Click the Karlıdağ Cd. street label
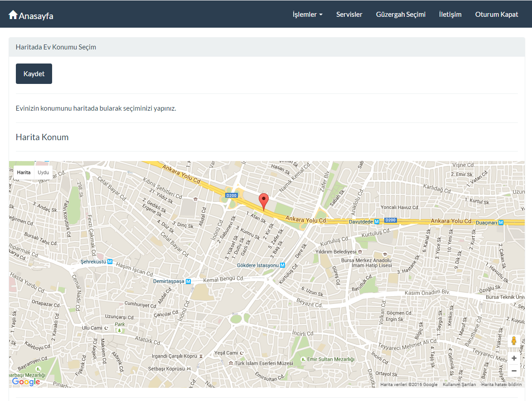Screen dimensions: 532x401 click(437, 188)
